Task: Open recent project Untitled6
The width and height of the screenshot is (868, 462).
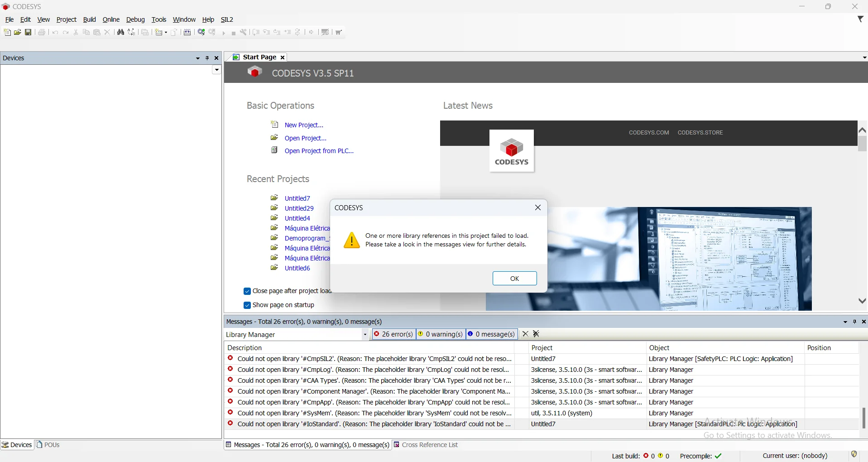Action: click(x=297, y=268)
